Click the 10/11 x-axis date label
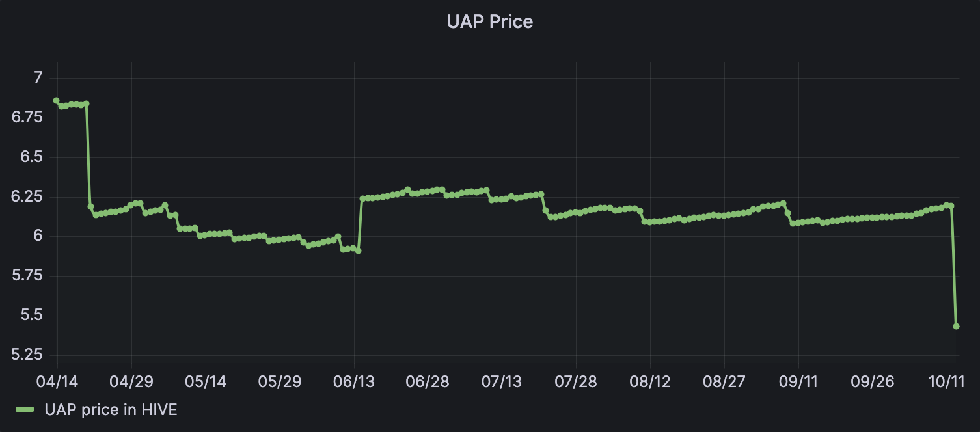The image size is (980, 432). pyautogui.click(x=946, y=381)
